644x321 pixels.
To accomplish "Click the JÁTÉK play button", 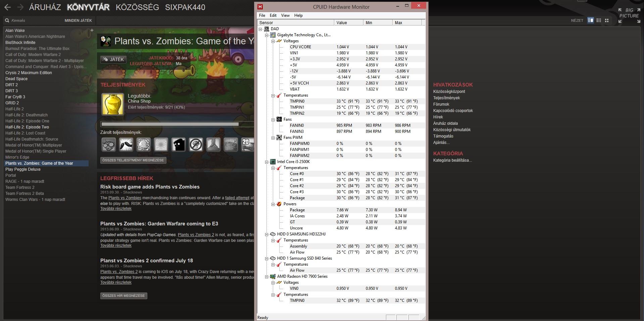I will click(113, 59).
